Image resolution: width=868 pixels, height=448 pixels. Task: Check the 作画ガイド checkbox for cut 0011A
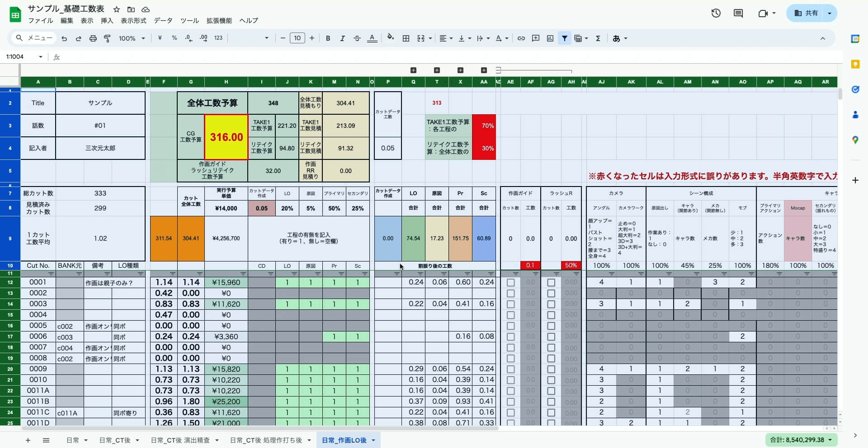(511, 391)
